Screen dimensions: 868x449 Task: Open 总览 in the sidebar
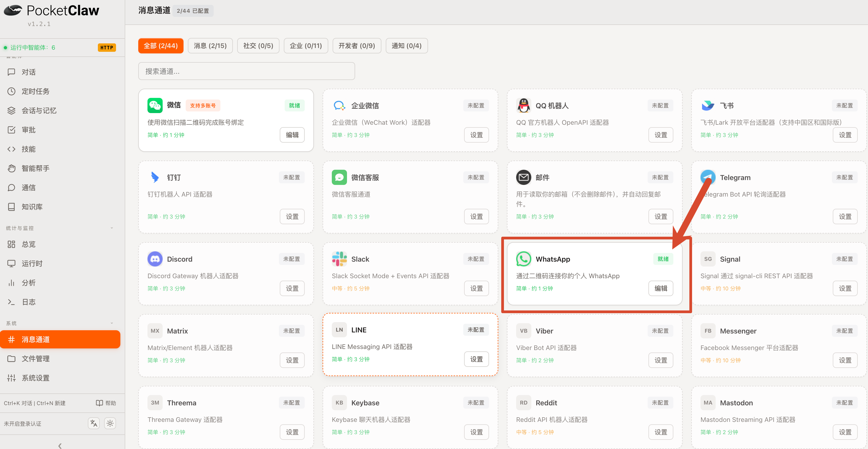click(60, 244)
